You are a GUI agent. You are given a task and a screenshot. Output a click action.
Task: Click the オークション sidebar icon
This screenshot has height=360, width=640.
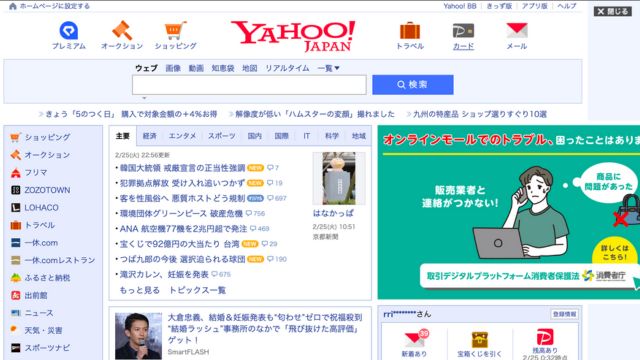click(16, 155)
